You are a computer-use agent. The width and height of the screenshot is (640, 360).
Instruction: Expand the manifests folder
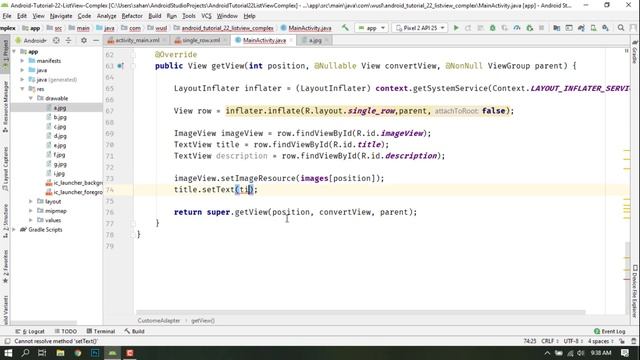[22, 61]
